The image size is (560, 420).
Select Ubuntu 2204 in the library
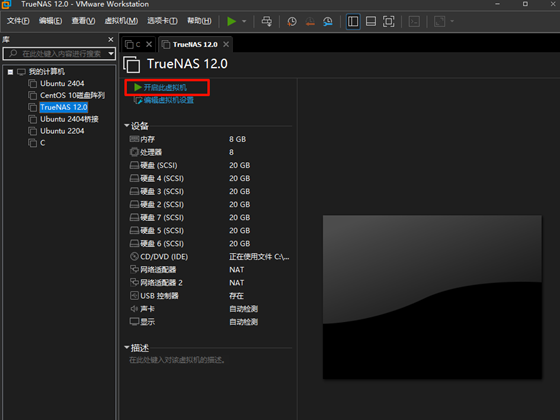62,131
